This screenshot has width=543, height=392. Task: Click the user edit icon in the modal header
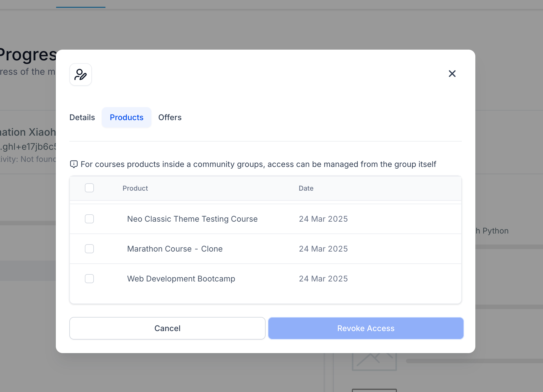pyautogui.click(x=81, y=74)
